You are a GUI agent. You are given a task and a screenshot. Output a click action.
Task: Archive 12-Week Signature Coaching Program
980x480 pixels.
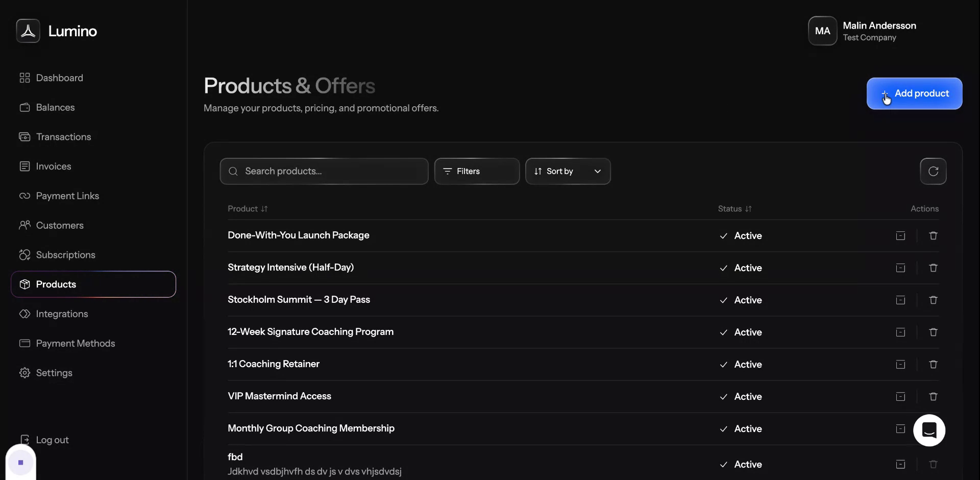900,332
